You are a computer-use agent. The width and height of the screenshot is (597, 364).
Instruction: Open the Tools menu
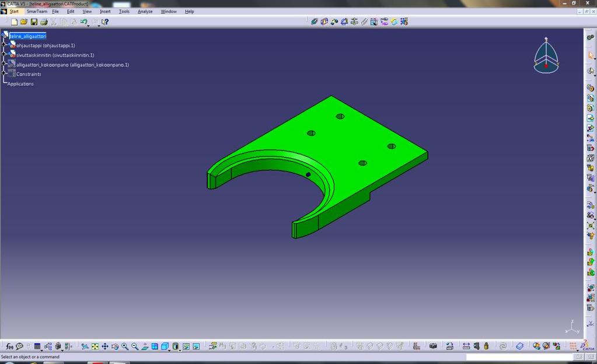click(124, 12)
